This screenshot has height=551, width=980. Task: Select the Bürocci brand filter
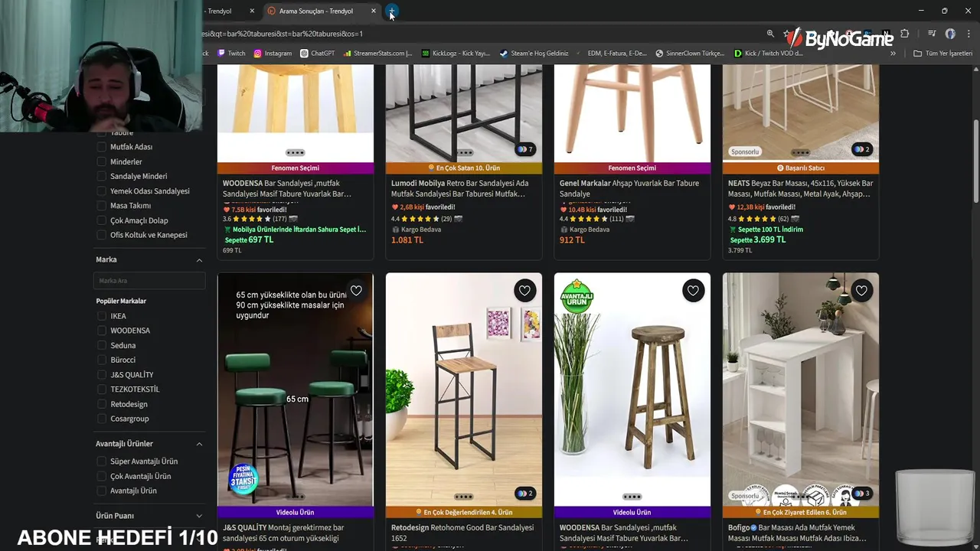101,360
